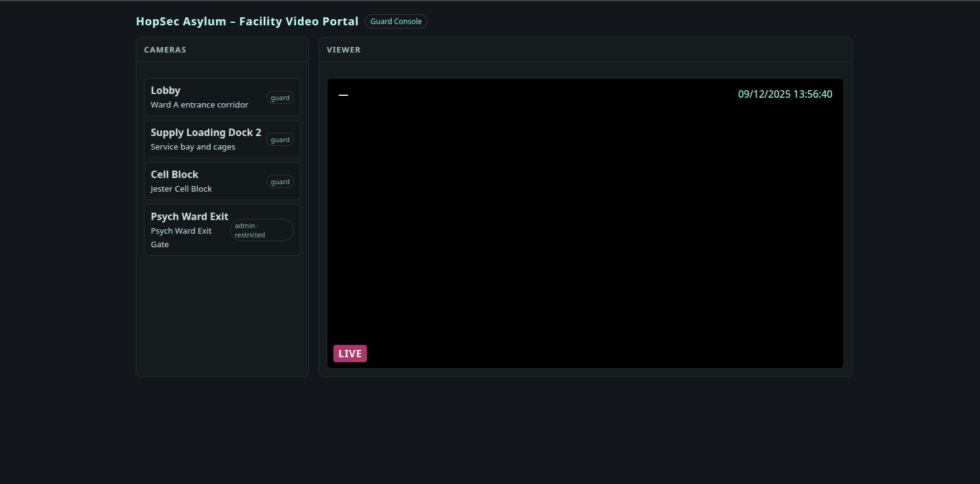Viewport: 980px width, 484px height.
Task: Click the CAMERAS panel header
Action: (165, 50)
